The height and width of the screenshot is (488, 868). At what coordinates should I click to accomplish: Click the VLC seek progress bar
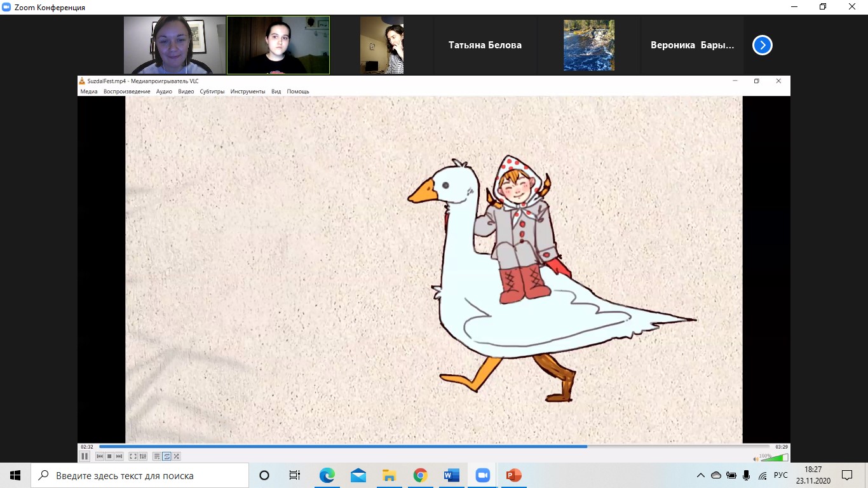pyautogui.click(x=434, y=447)
